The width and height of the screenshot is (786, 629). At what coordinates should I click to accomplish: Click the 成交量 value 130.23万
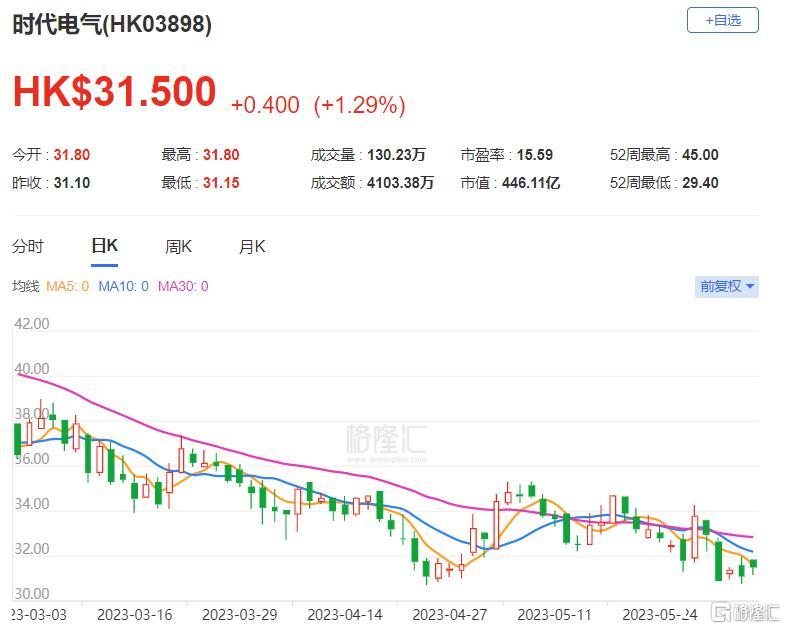(x=397, y=155)
